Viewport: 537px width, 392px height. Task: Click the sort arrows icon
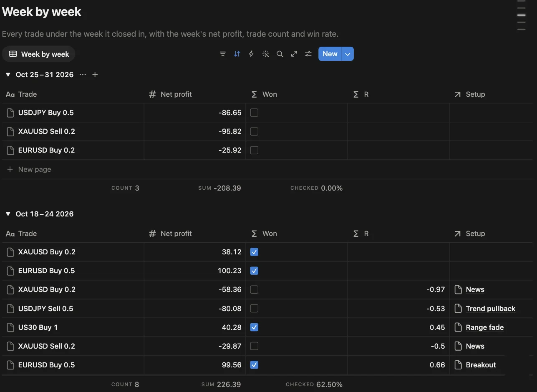[x=237, y=54]
